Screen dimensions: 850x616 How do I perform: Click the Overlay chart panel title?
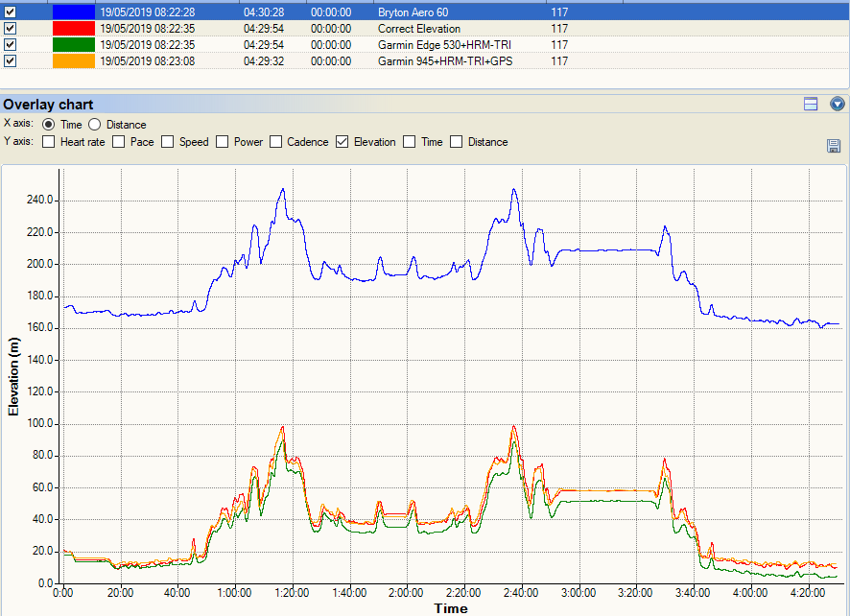click(48, 105)
